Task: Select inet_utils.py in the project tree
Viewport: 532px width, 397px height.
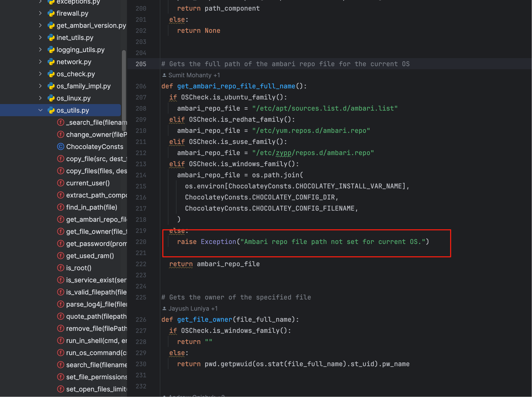Action: [75, 38]
